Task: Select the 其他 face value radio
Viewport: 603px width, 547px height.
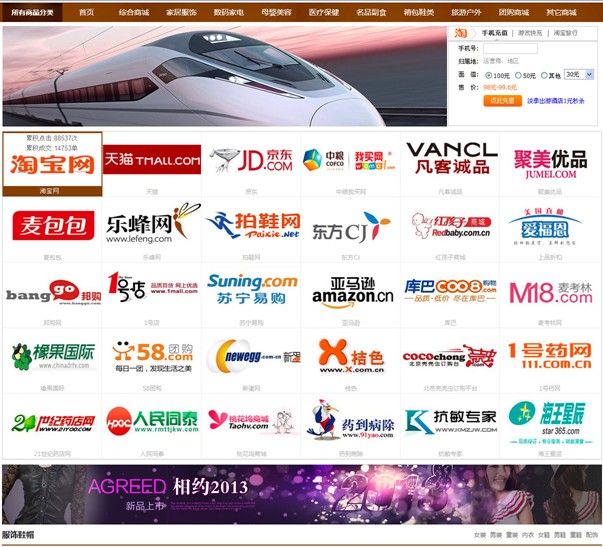Action: click(544, 75)
